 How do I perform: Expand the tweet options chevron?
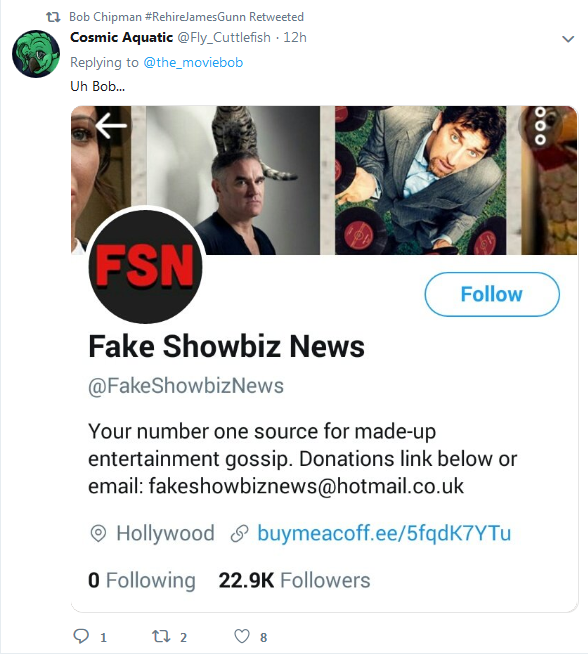click(568, 39)
